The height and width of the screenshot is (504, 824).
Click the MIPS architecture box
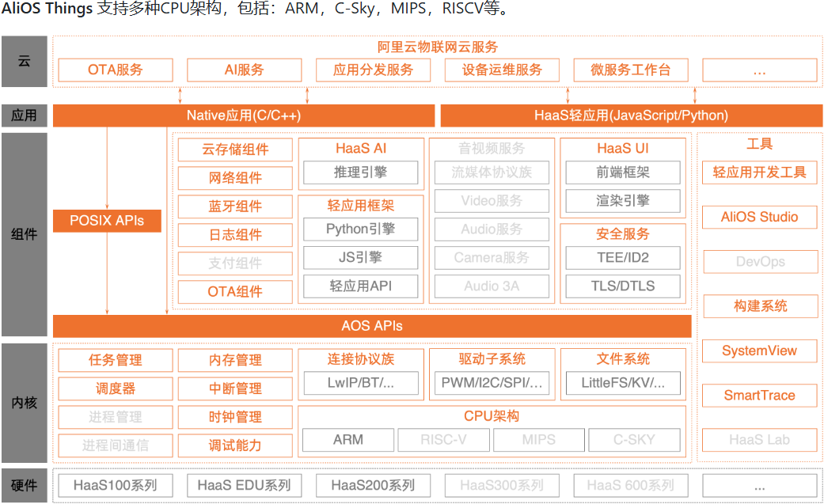tap(539, 440)
